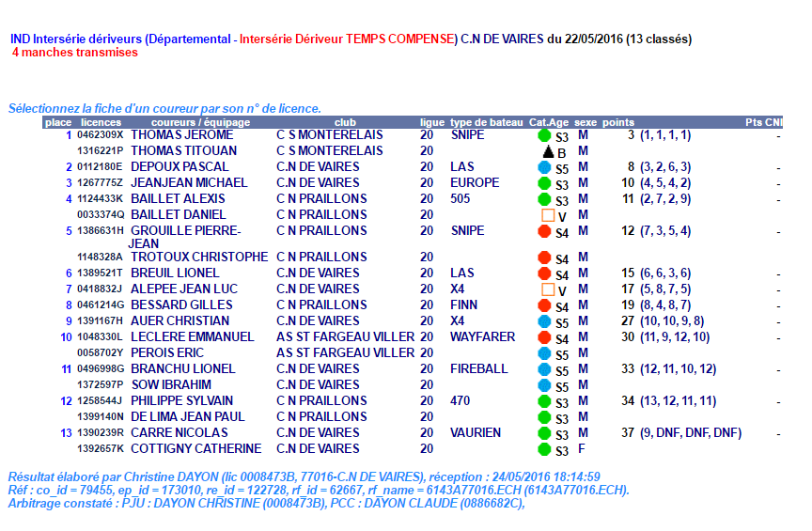Open licence 1258544J of PHILIPPE SYLVAIN

click(x=101, y=401)
